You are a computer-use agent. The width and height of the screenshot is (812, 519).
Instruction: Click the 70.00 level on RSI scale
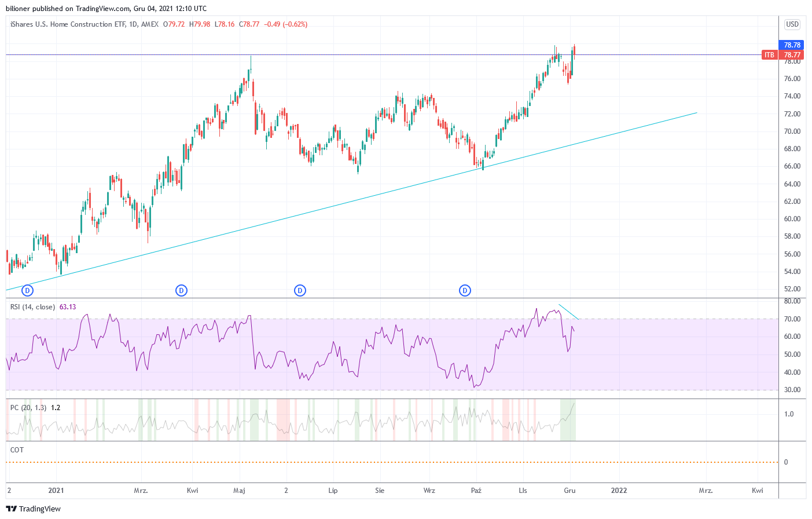pyautogui.click(x=792, y=319)
